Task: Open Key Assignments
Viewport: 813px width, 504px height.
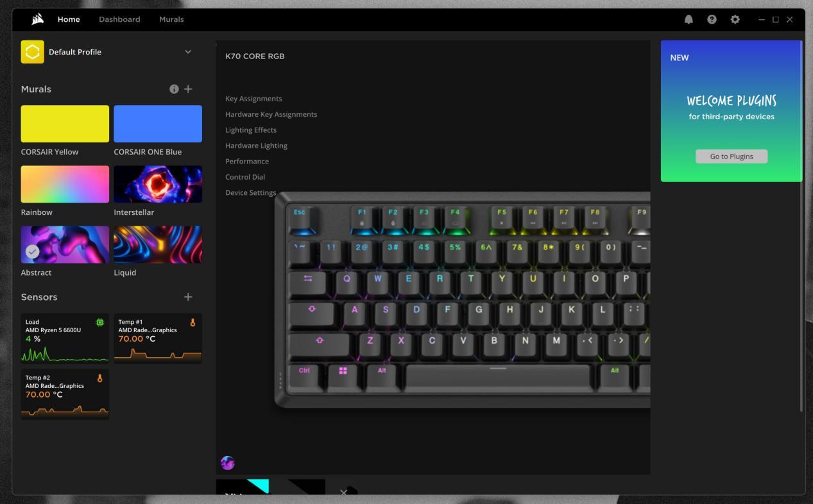Action: tap(253, 99)
